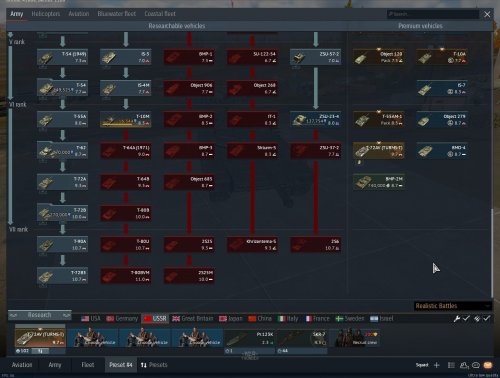Click the Research button
Image resolution: width=500 pixels, height=378 pixels.
pyautogui.click(x=39, y=315)
